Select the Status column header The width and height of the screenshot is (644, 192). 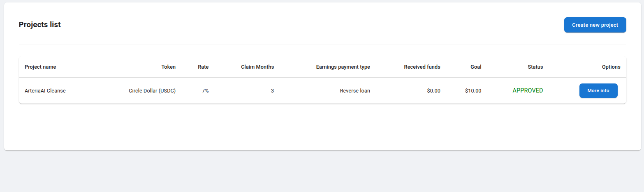535,67
